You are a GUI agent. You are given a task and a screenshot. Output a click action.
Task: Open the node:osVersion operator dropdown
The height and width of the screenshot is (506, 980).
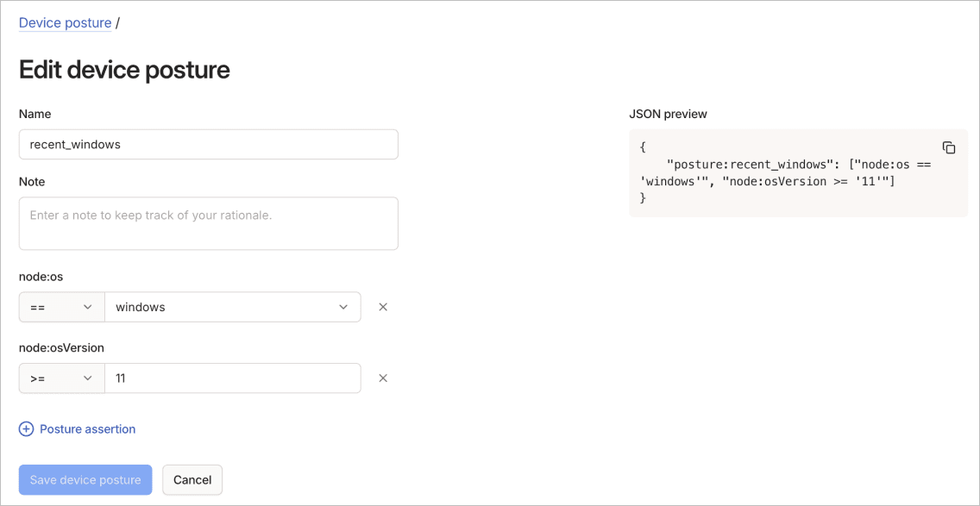[x=61, y=378]
